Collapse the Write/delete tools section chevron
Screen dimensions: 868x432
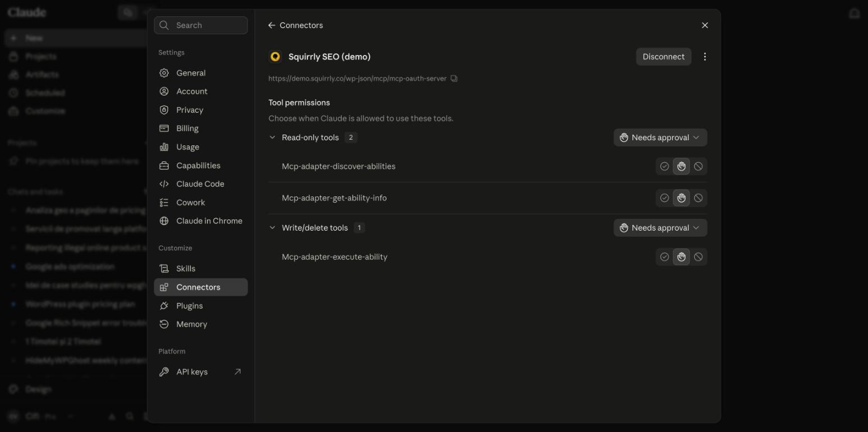272,228
